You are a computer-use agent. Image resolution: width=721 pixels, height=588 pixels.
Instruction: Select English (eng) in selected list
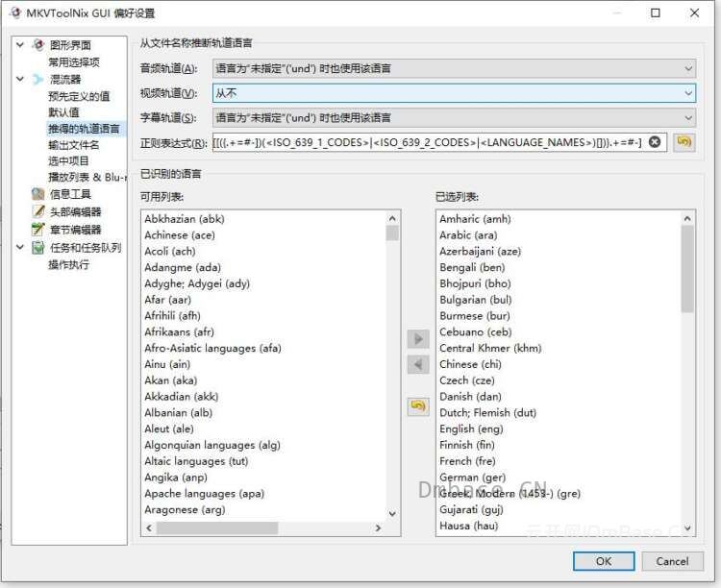tap(471, 429)
